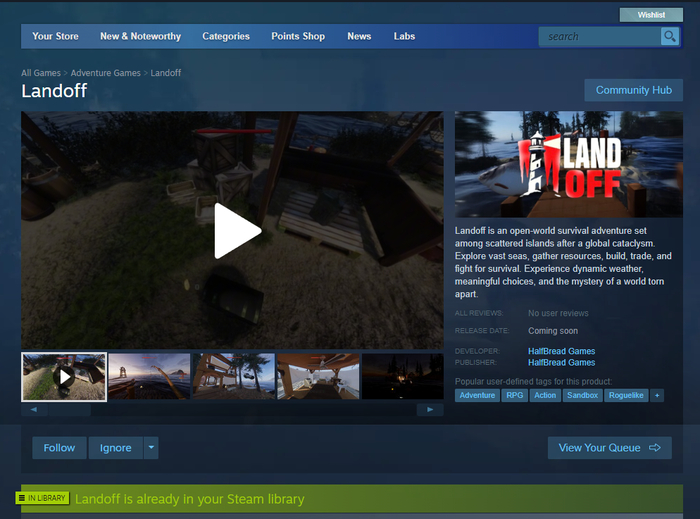Image resolution: width=700 pixels, height=519 pixels.
Task: Click the Landoff is already in your Steam library banner
Action: (352, 499)
